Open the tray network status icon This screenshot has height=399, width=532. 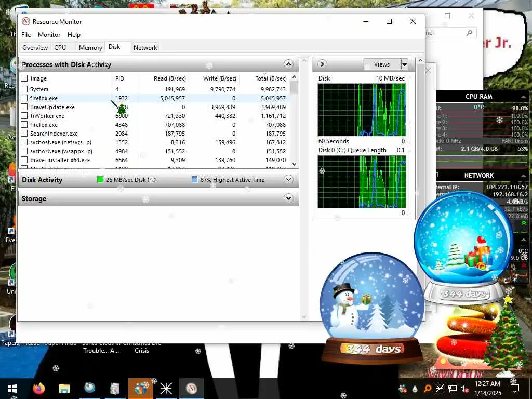(452, 389)
